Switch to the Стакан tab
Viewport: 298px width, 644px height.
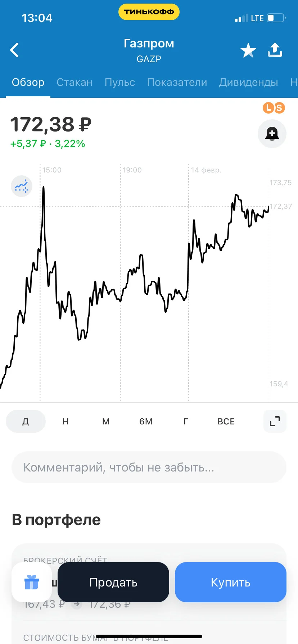[74, 82]
